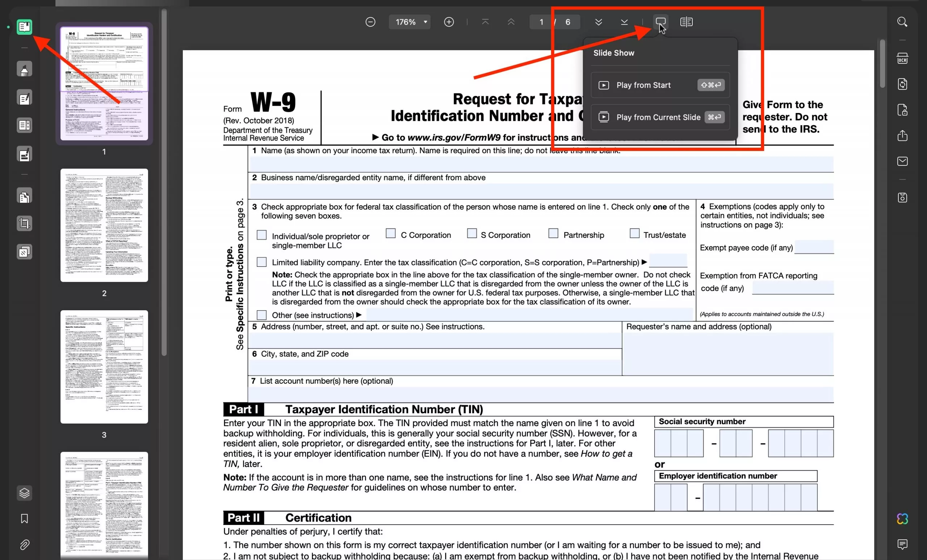Select page 3 thumbnail
The image size is (927, 560).
click(104, 367)
